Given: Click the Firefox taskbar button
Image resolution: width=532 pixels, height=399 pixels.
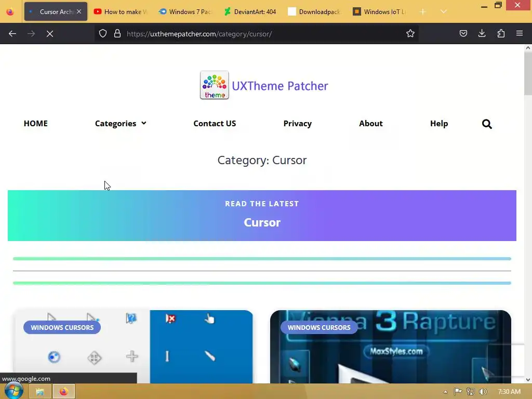Looking at the screenshot, I should [x=63, y=392].
